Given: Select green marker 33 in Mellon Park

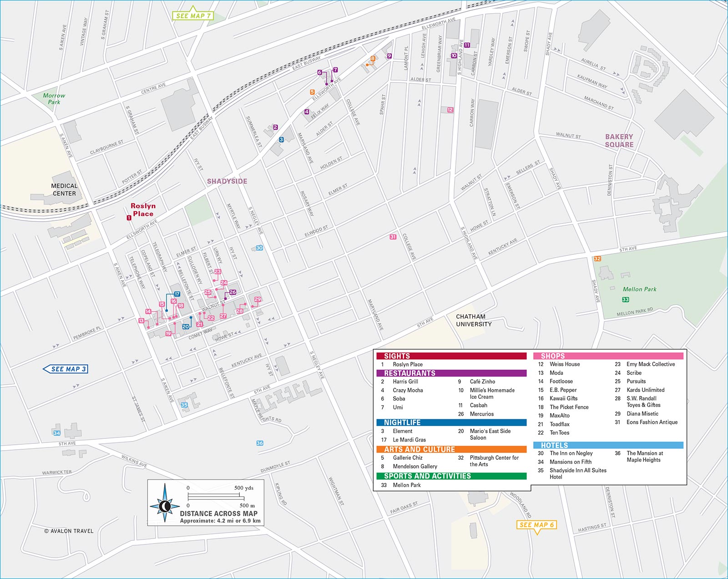Looking at the screenshot, I should [626, 300].
